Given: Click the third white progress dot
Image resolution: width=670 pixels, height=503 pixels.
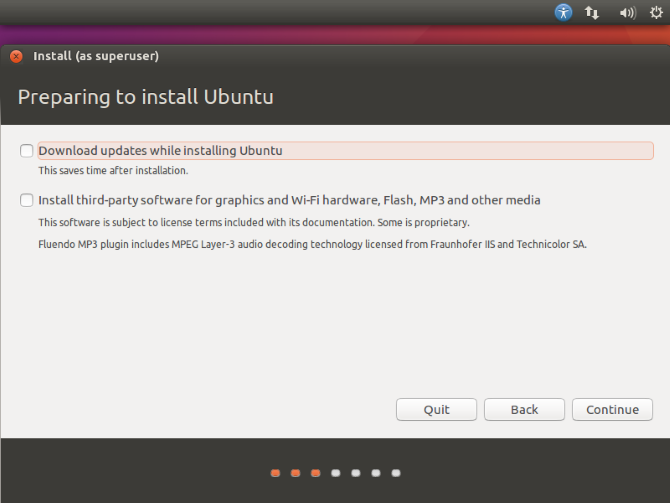Looking at the screenshot, I should (376, 472).
